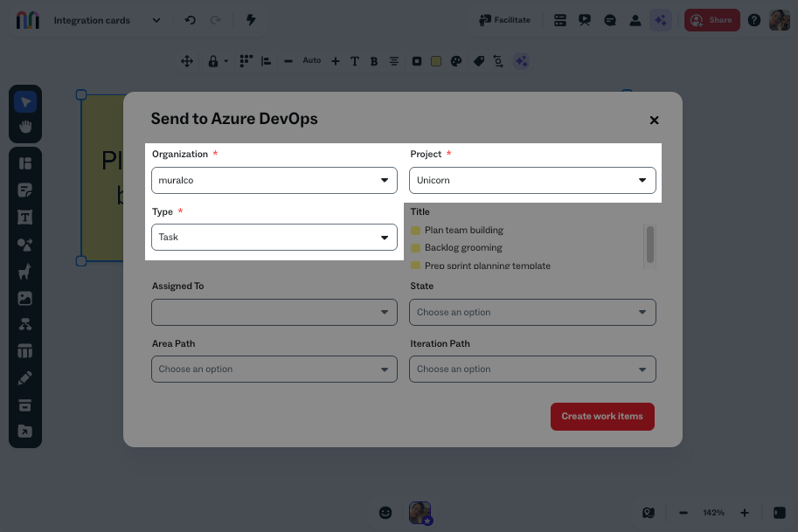Close the Send to Azure DevOps dialog
Image resolution: width=798 pixels, height=532 pixels.
coord(654,120)
